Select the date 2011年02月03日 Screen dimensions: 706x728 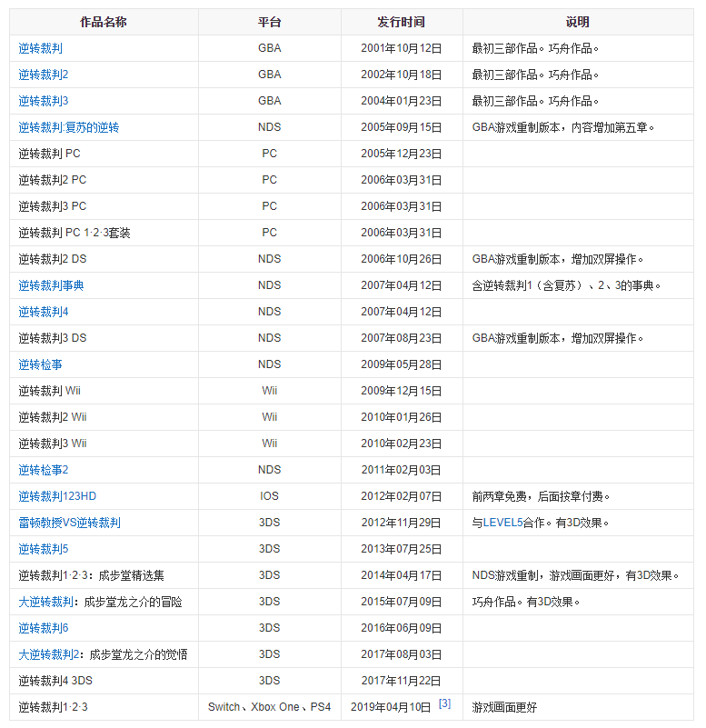point(402,470)
